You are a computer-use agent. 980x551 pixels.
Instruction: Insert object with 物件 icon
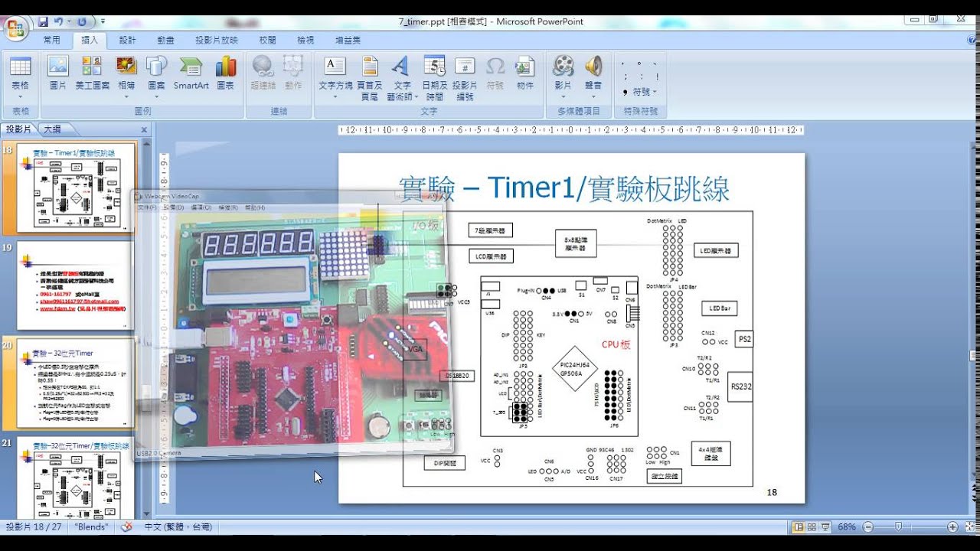(x=525, y=73)
